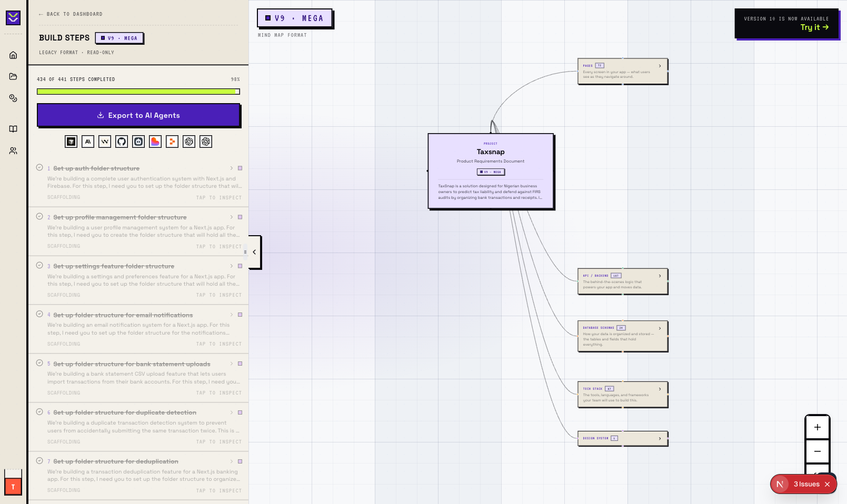Click the app logo in the sidebar

pos(13,18)
